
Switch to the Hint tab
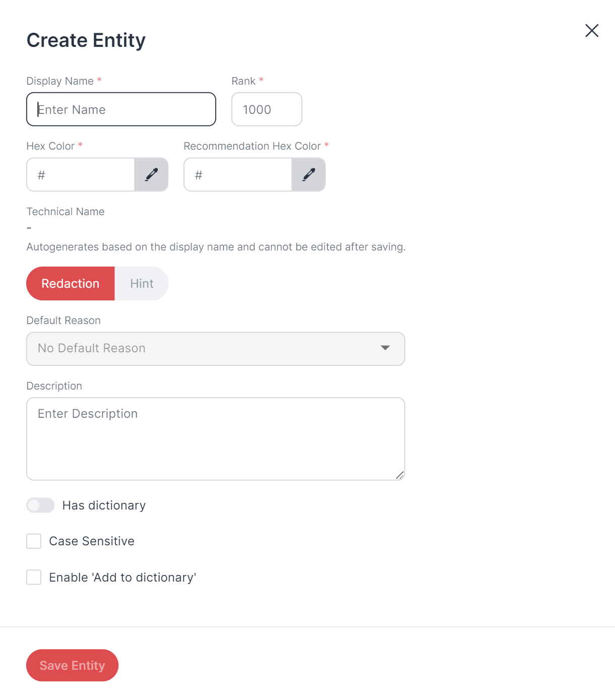(x=142, y=284)
